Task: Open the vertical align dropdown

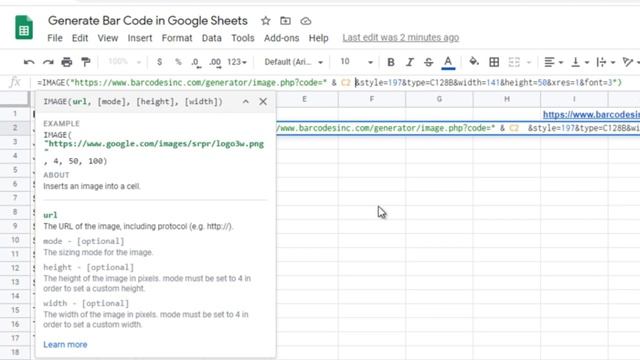Action: (580, 62)
